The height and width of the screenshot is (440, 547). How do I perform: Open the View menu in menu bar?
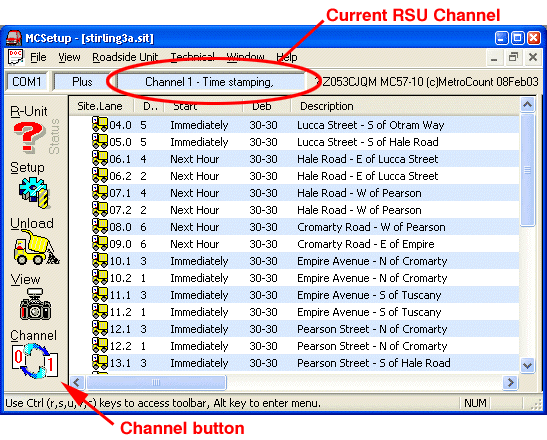[x=69, y=57]
